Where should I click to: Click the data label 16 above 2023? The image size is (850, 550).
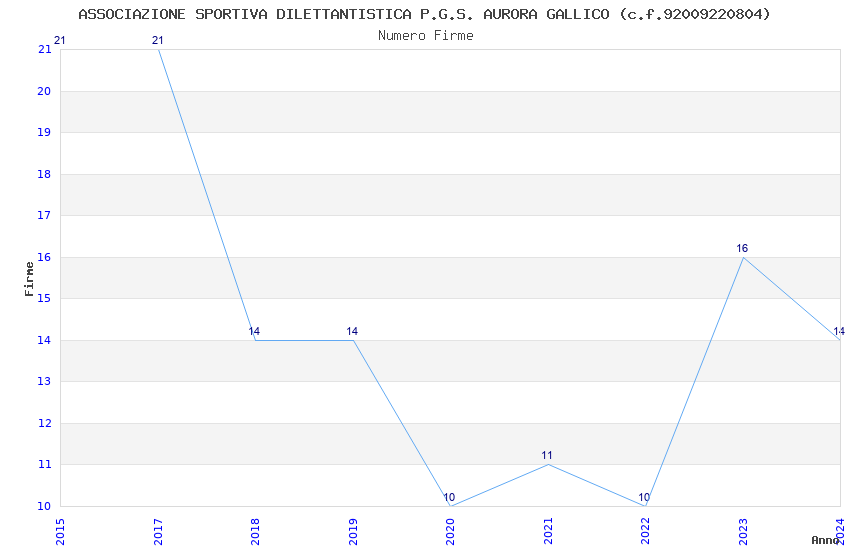point(742,248)
